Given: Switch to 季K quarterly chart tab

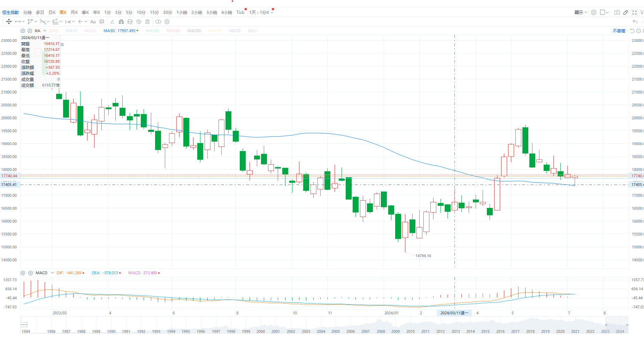Looking at the screenshot, I should coord(85,12).
